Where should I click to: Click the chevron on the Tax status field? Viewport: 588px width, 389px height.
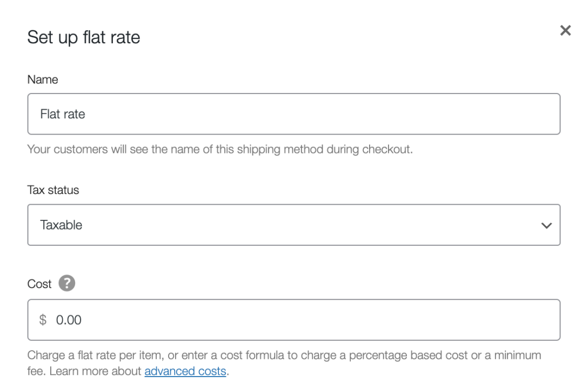click(546, 225)
